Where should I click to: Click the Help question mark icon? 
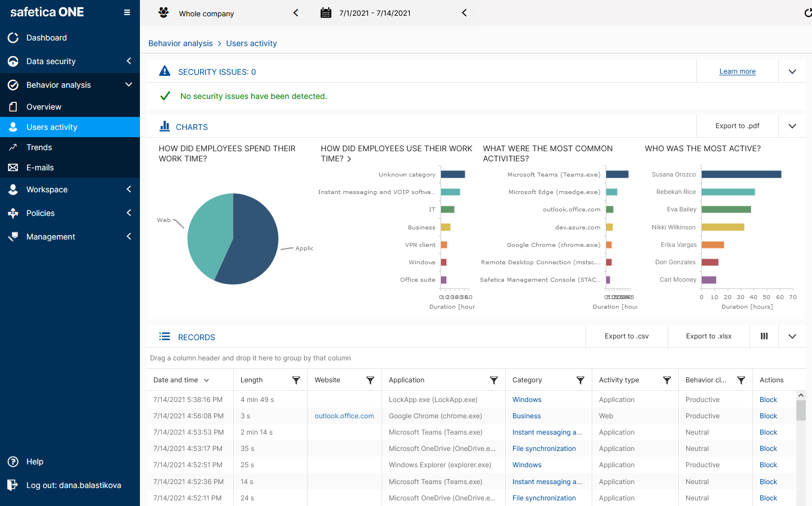(x=13, y=462)
